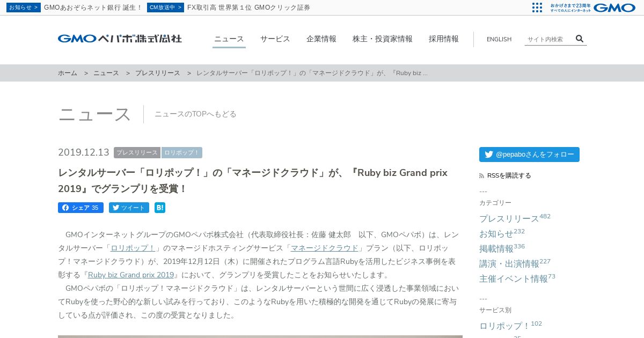Click the GMO logo at top right
Screen dimensions: 644x338
click(x=614, y=8)
